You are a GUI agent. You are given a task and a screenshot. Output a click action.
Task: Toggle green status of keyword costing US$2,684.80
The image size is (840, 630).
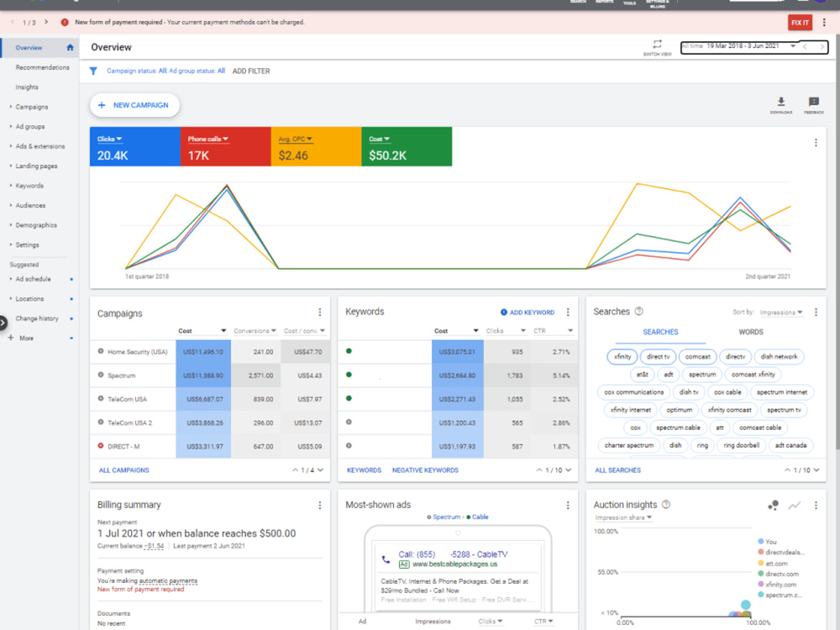(349, 375)
